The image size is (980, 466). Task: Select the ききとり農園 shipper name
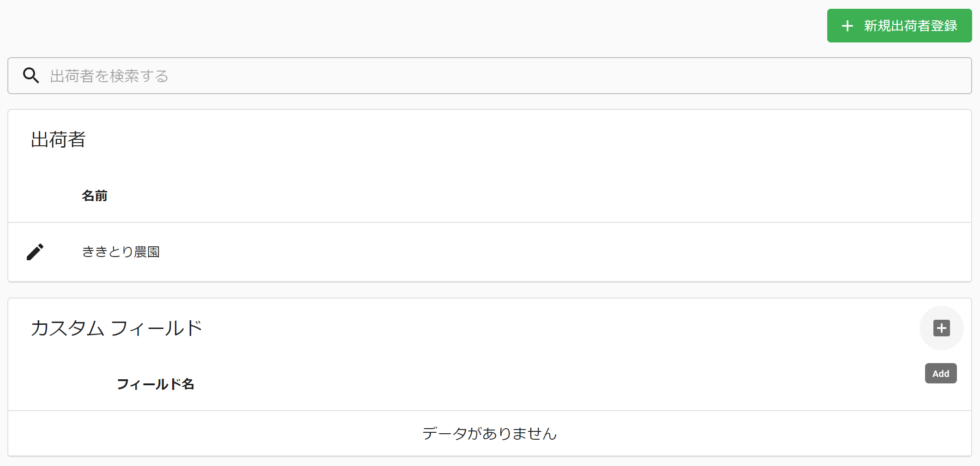pos(121,252)
